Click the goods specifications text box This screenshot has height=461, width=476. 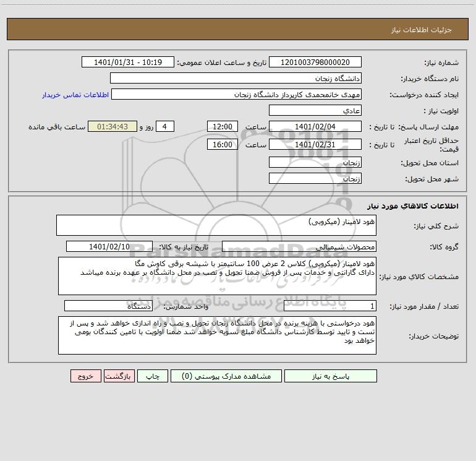[217, 276]
